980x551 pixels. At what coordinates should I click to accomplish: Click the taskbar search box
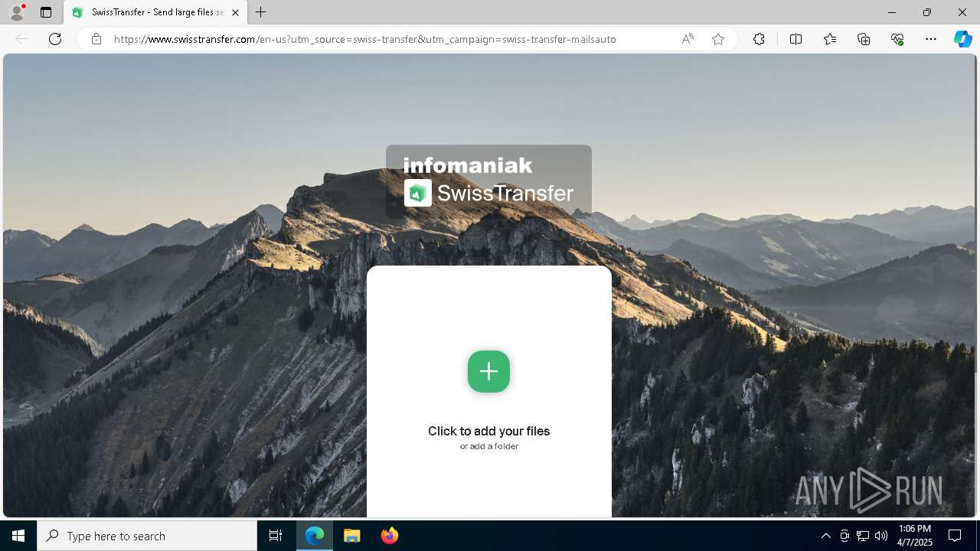(x=147, y=536)
